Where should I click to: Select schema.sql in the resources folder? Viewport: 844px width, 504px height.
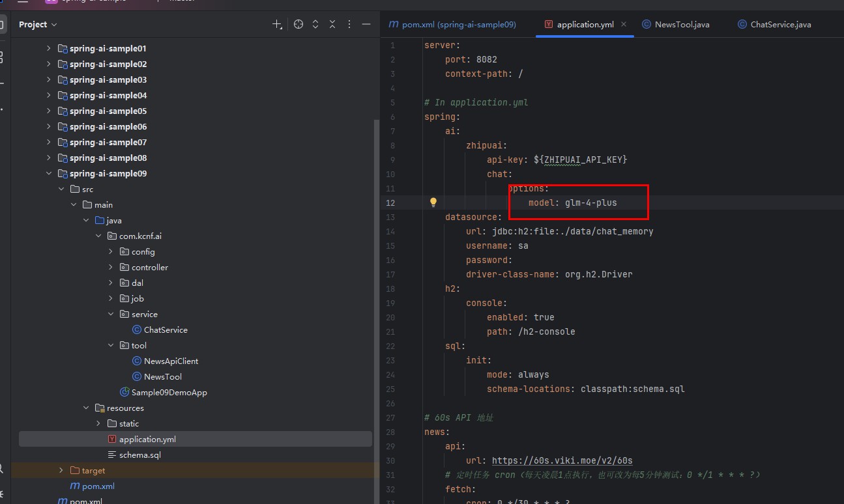tap(139, 455)
